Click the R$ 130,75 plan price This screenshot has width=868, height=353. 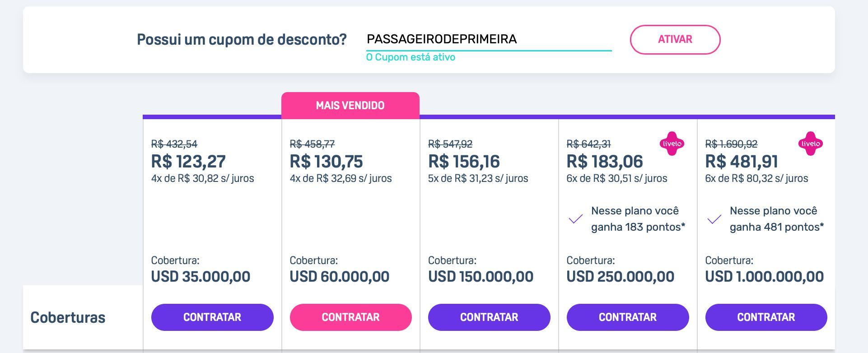(326, 162)
